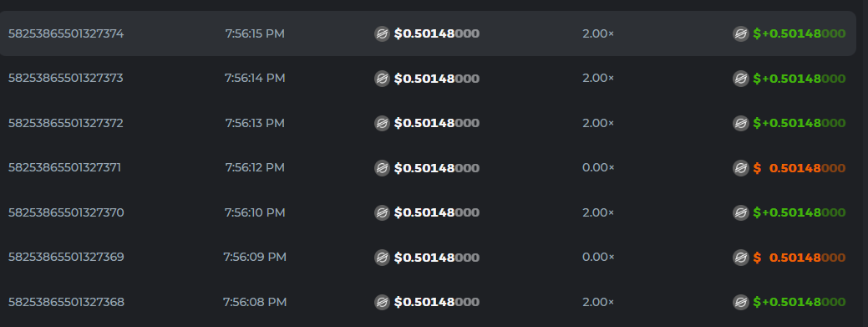Click the profit coin icon at 7:56:15 PM
This screenshot has width=868, height=327.
pos(741,33)
